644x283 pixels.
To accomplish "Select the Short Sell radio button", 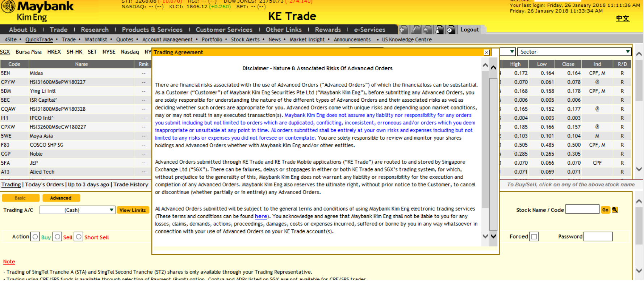I will click(79, 237).
